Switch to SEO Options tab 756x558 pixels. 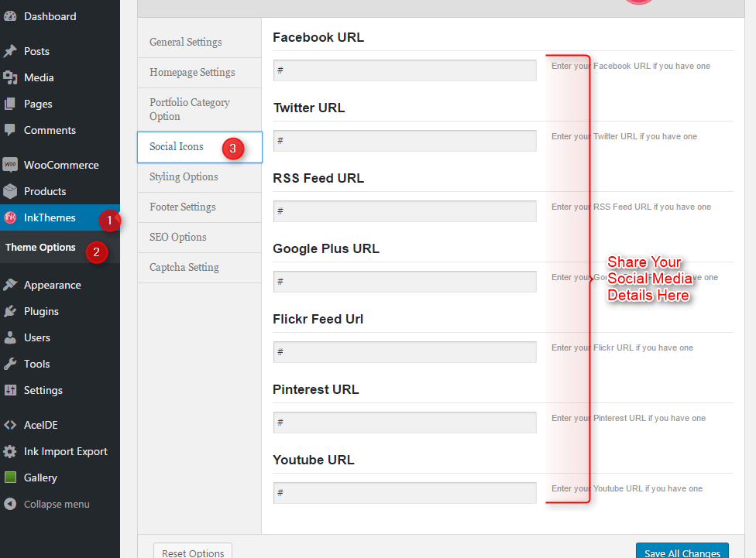[x=200, y=238]
